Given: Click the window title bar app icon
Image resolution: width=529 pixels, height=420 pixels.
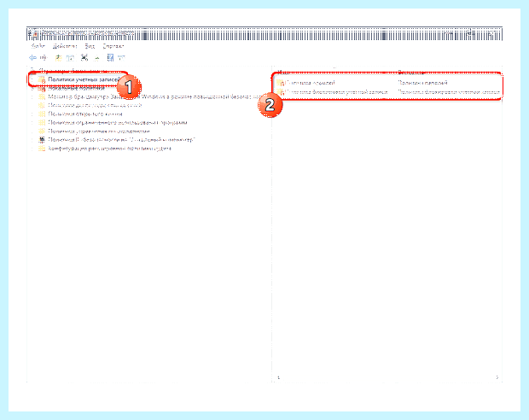Looking at the screenshot, I should pos(33,34).
